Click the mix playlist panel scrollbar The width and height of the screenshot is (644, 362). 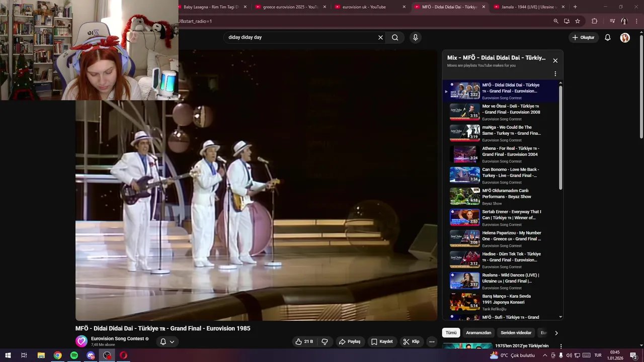[x=560, y=137]
